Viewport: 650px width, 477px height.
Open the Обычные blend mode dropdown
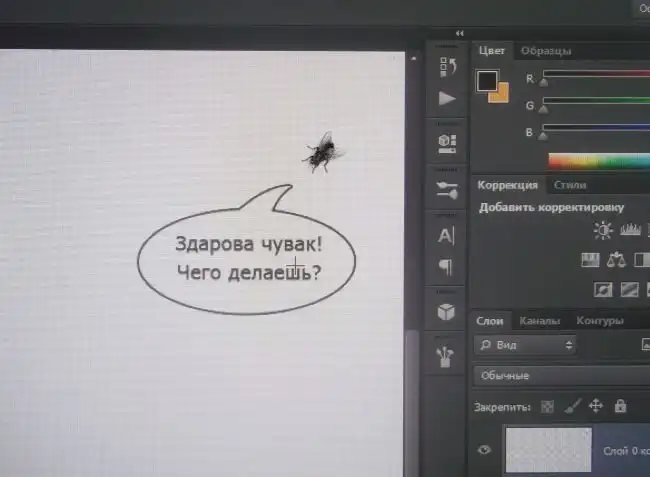[x=560, y=376]
